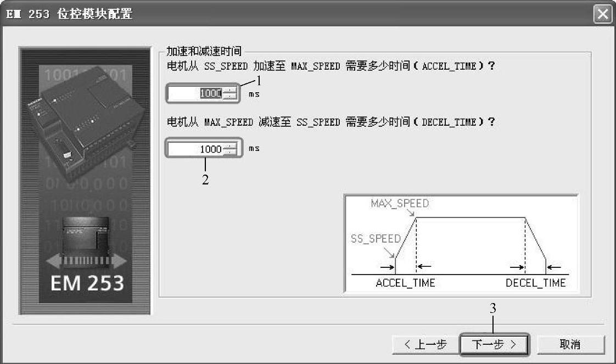Click the DECEL_TIME question text
Screen dimensions: 616x364
(331, 122)
